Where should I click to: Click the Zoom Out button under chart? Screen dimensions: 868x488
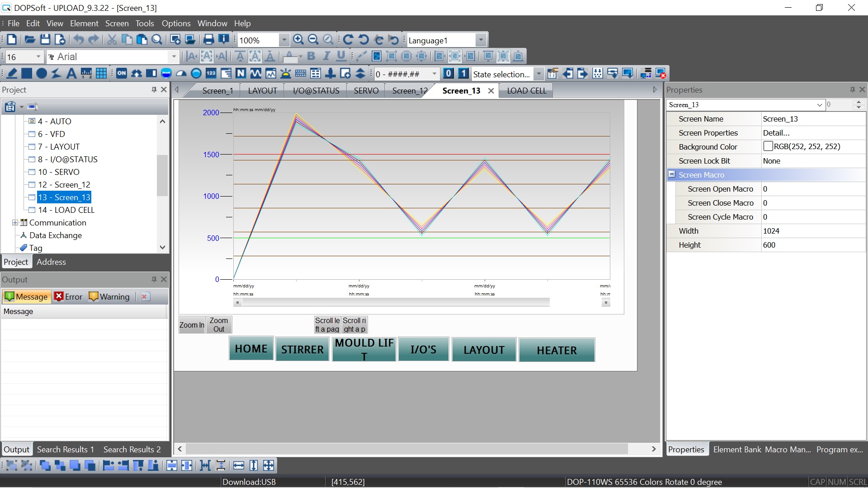pyautogui.click(x=219, y=325)
